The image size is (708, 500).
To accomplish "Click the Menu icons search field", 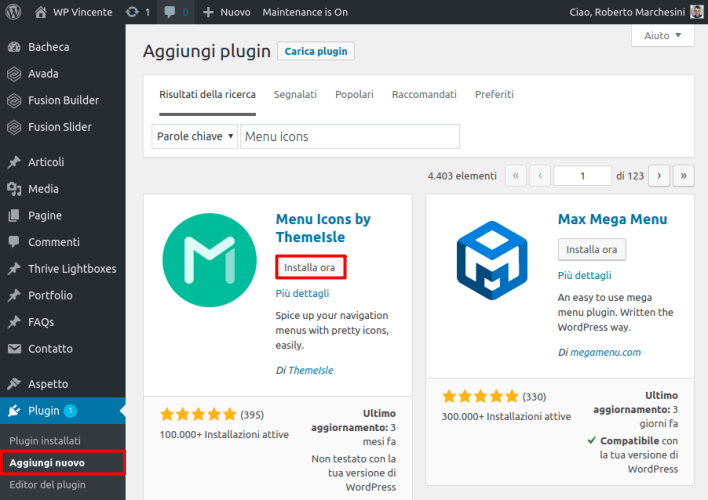I will [x=350, y=136].
